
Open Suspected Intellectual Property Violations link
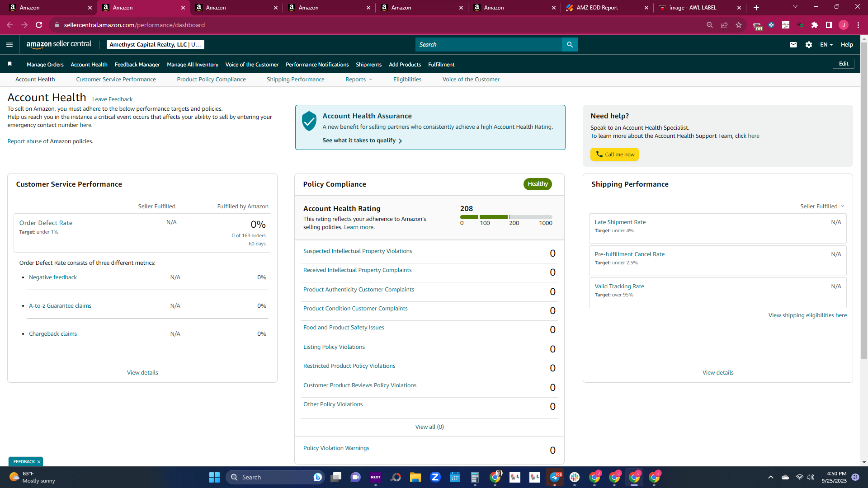[x=358, y=251]
